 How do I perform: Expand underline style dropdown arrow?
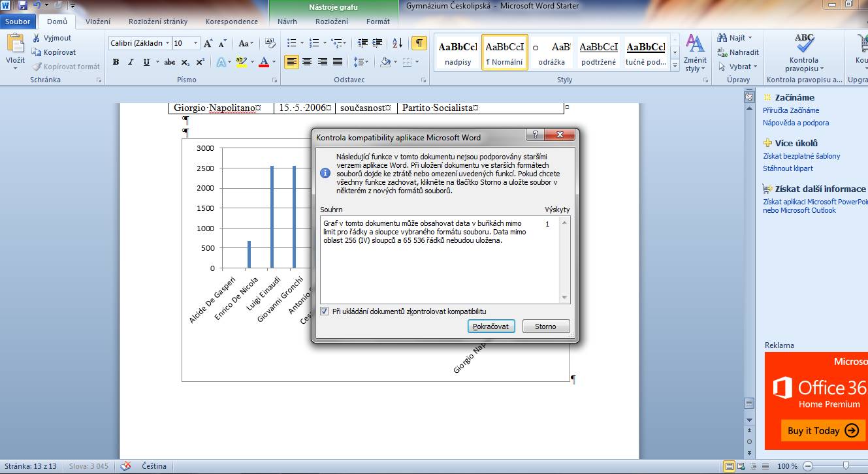tap(157, 62)
